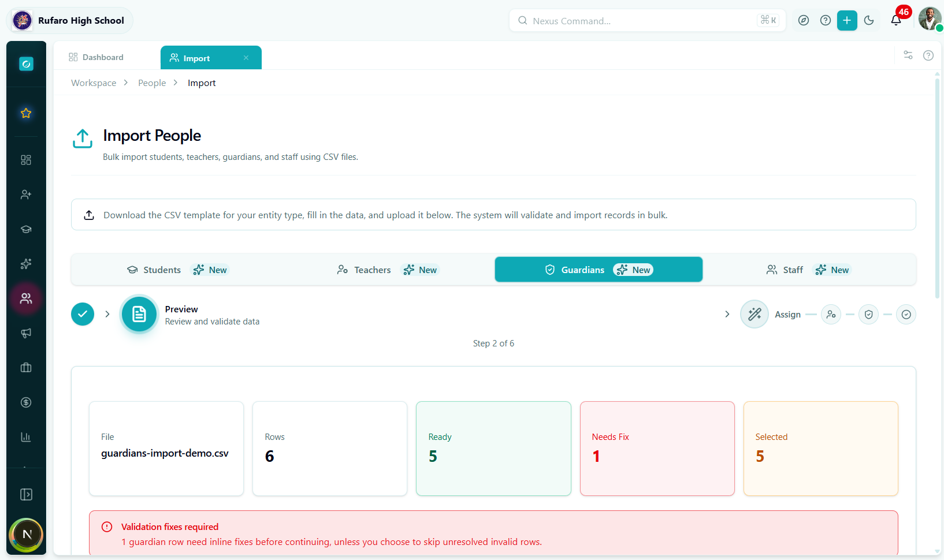Open the dashboard grid icon in sidebar

pos(26,160)
